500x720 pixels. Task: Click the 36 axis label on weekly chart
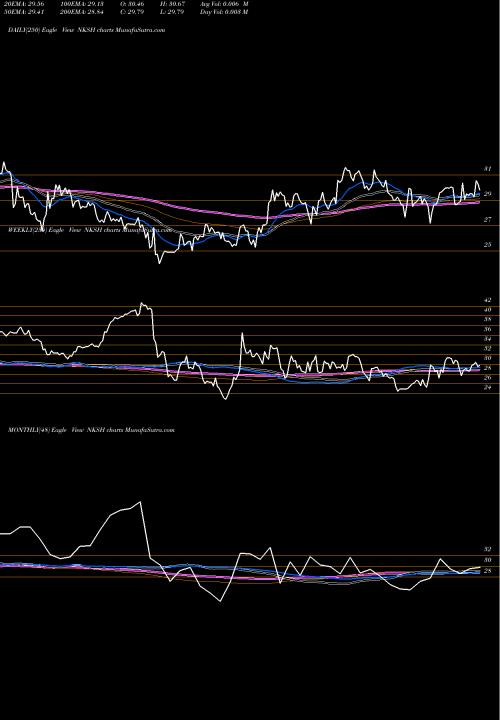tap(488, 329)
